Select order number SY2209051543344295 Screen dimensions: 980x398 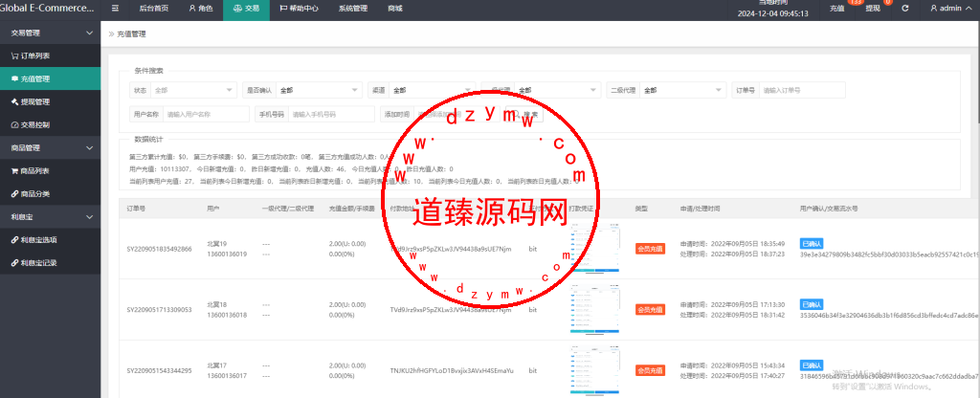160,370
